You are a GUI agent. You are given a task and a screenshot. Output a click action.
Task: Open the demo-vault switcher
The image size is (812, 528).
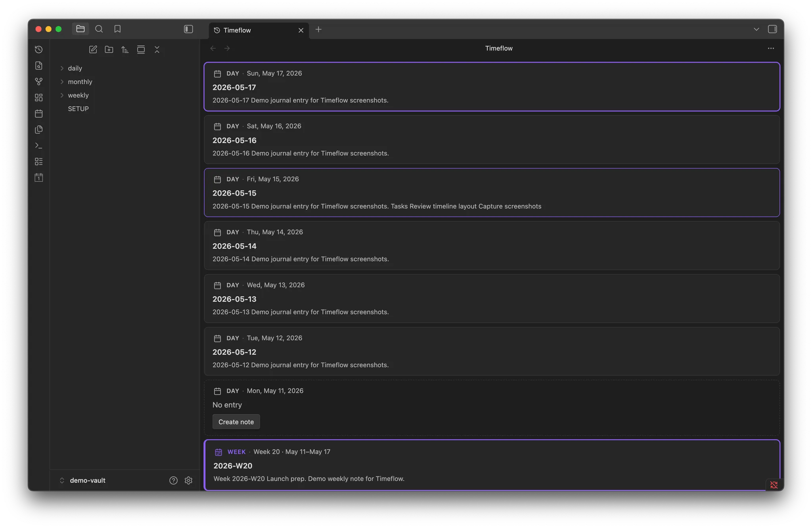coord(83,480)
